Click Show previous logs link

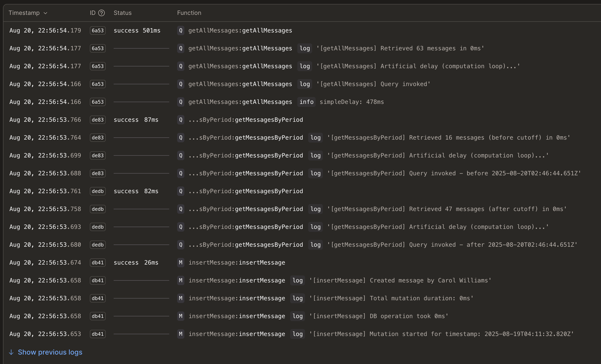(50, 352)
